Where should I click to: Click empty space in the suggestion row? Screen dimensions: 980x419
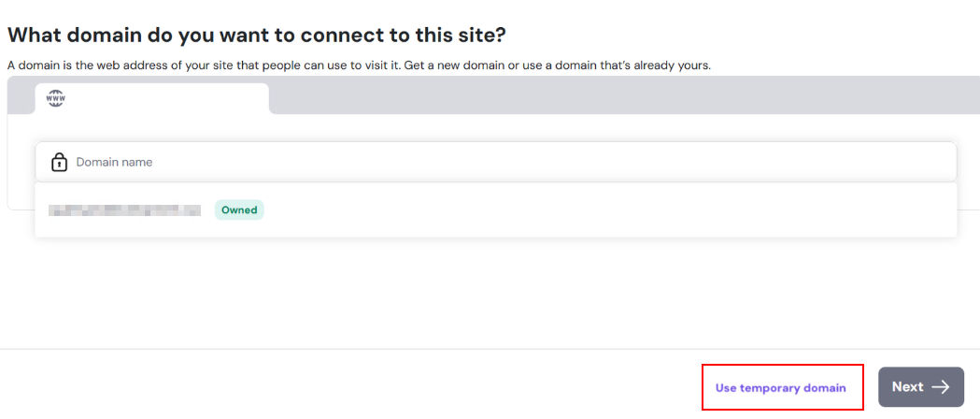[x=607, y=210]
